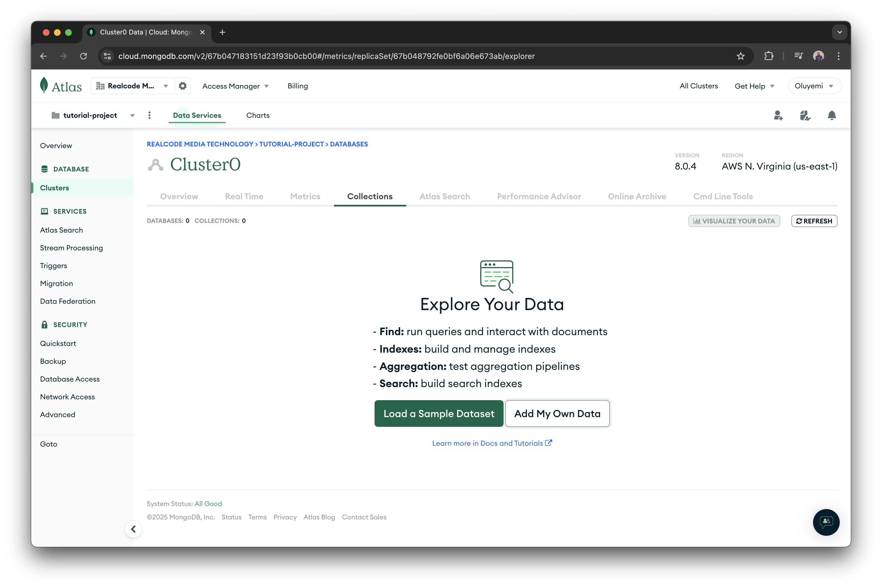The image size is (882, 588).
Task: Open project settings gear icon
Action: [x=183, y=86]
